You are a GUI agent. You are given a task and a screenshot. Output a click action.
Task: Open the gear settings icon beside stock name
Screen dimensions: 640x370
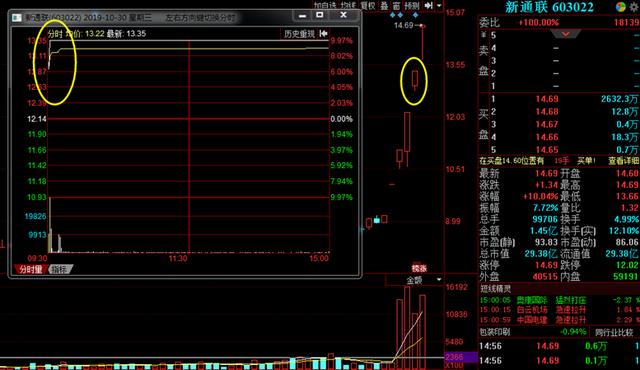coord(634,7)
